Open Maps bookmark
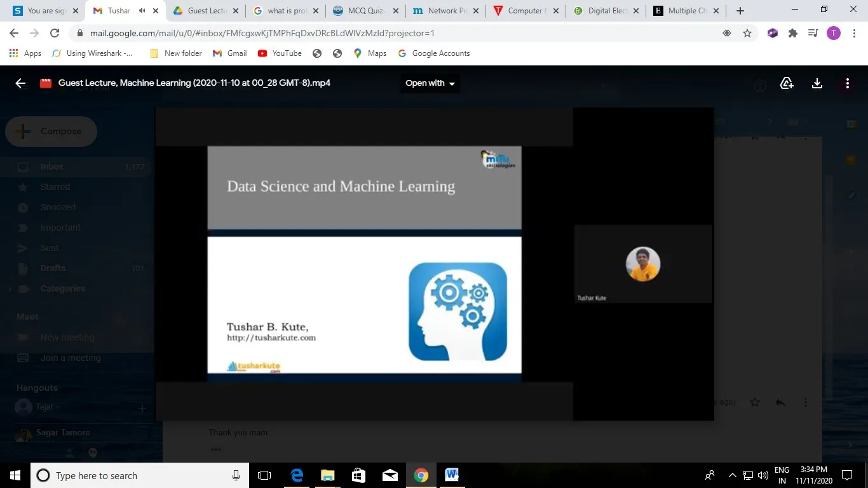This screenshot has width=868, height=488. point(370,53)
